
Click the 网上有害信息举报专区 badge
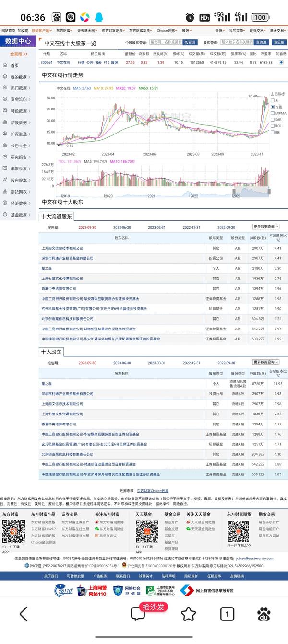[x=207, y=590]
